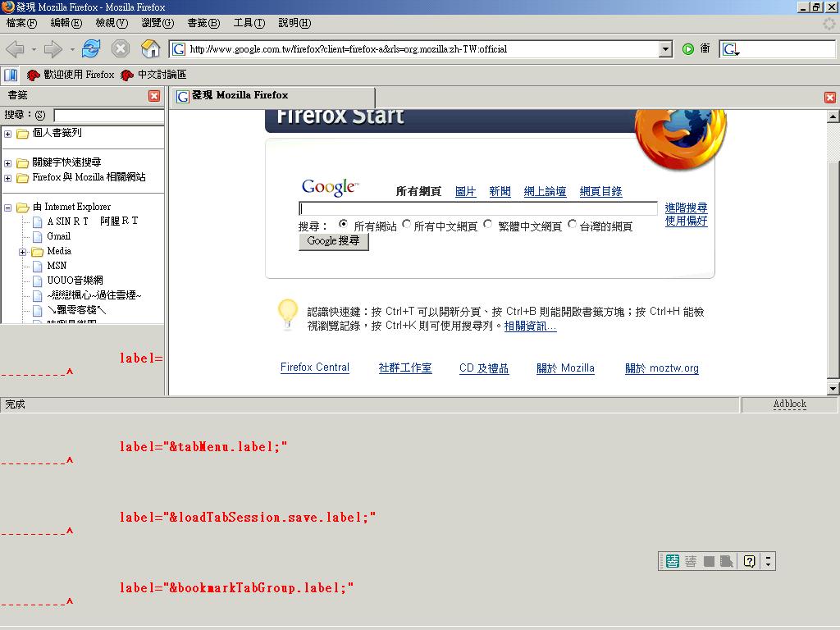The height and width of the screenshot is (630, 840).
Task: Open the CD 及禮品 link
Action: pos(484,368)
